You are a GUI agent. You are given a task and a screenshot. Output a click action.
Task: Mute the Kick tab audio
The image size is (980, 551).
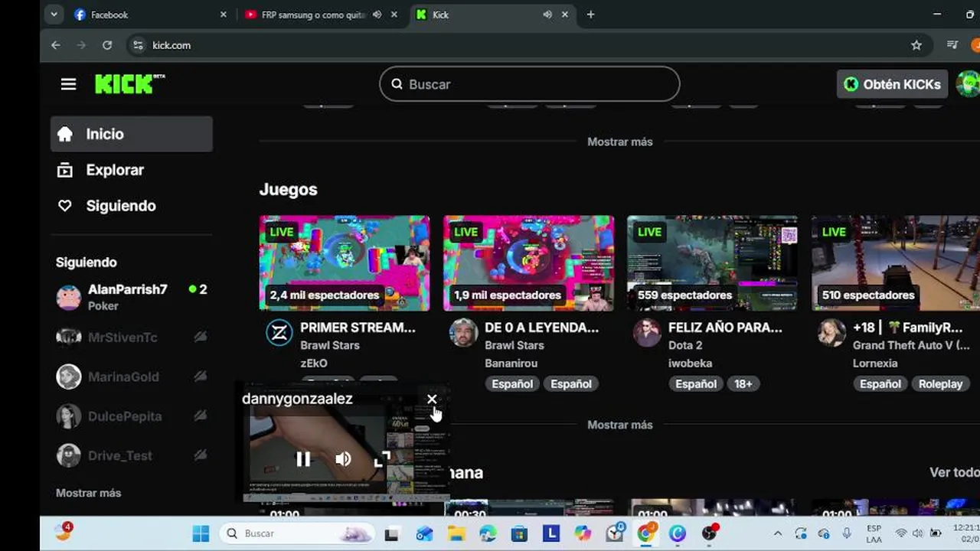tap(547, 15)
